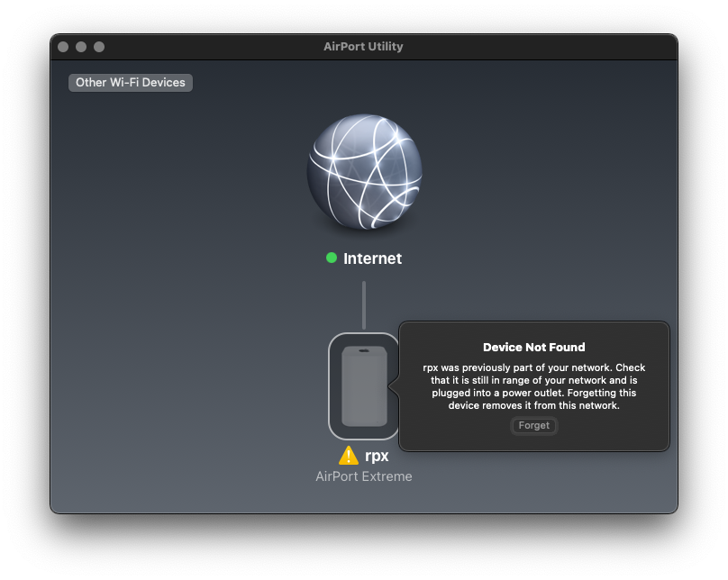Click the popover's pointer arrow next to the device
This screenshot has width=728, height=580.
point(395,385)
